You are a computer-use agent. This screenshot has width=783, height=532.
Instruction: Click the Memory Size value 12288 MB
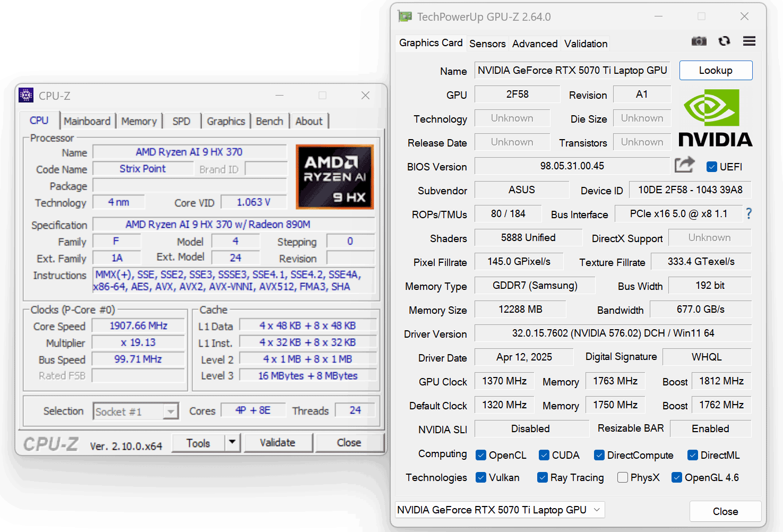pyautogui.click(x=520, y=309)
